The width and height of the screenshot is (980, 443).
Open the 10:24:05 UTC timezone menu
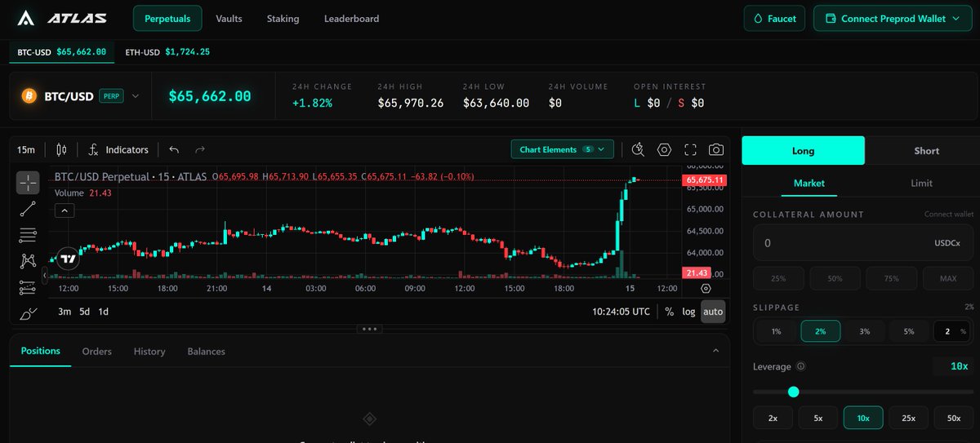[621, 312]
